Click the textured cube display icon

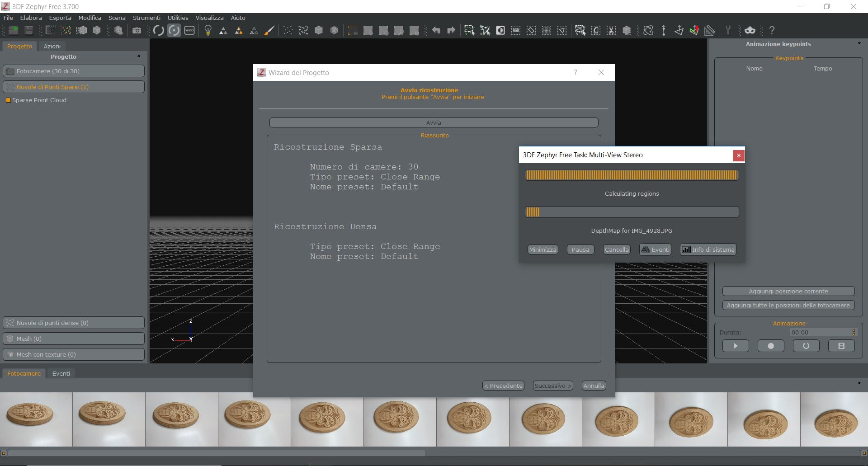point(334,30)
